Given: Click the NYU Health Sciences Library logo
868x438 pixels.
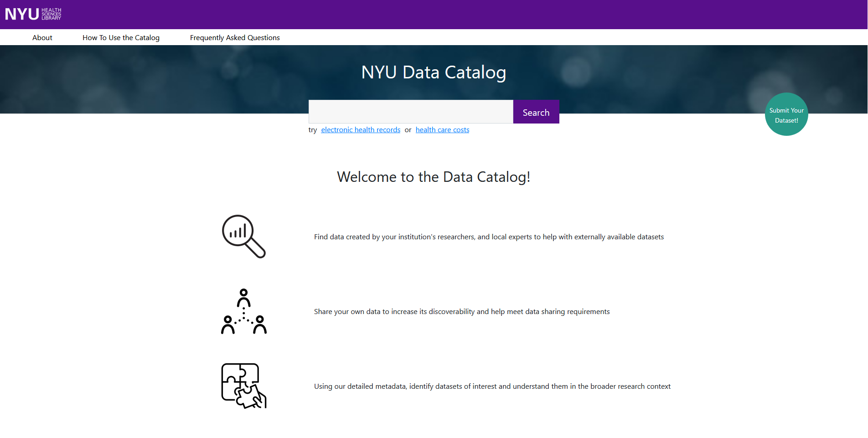Looking at the screenshot, I should click(x=33, y=14).
